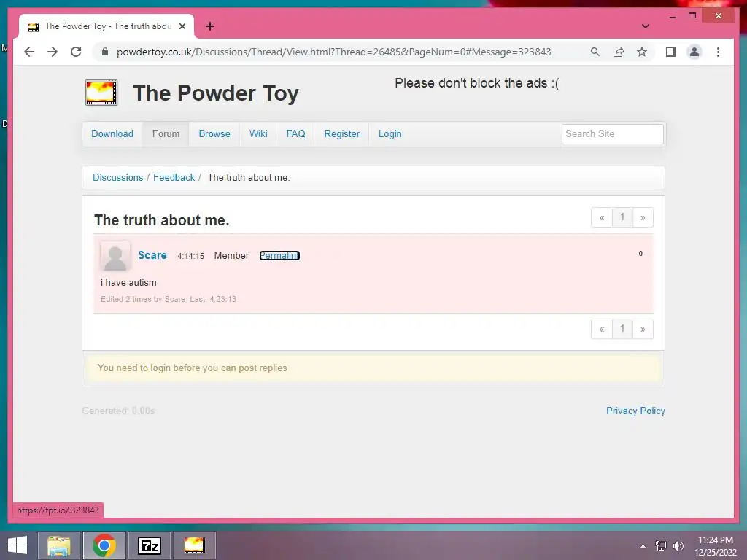Go back to the previous page

point(29,52)
